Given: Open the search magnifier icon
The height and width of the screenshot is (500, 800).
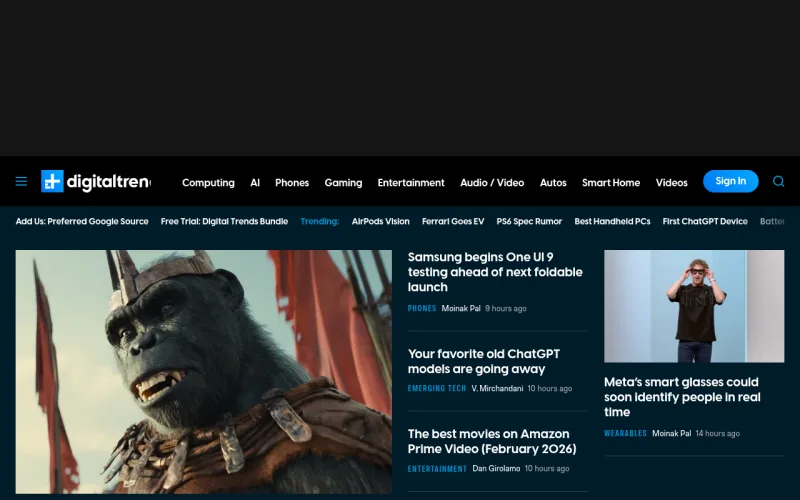Looking at the screenshot, I should [778, 182].
